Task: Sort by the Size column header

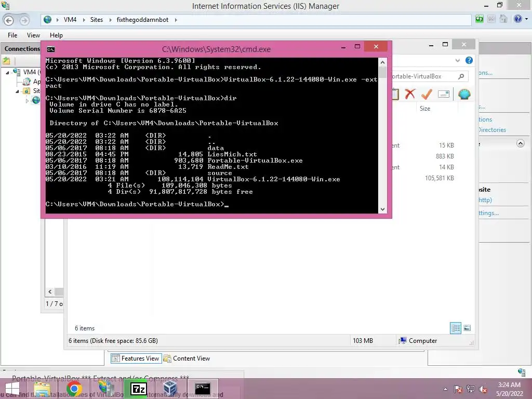Action: pos(425,109)
